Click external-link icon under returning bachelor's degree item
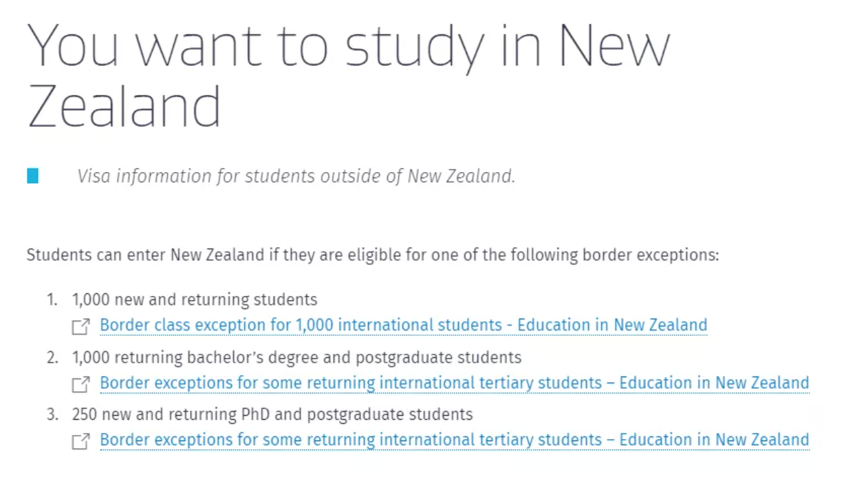Image resolution: width=868 pixels, height=501 pixels. coord(80,384)
